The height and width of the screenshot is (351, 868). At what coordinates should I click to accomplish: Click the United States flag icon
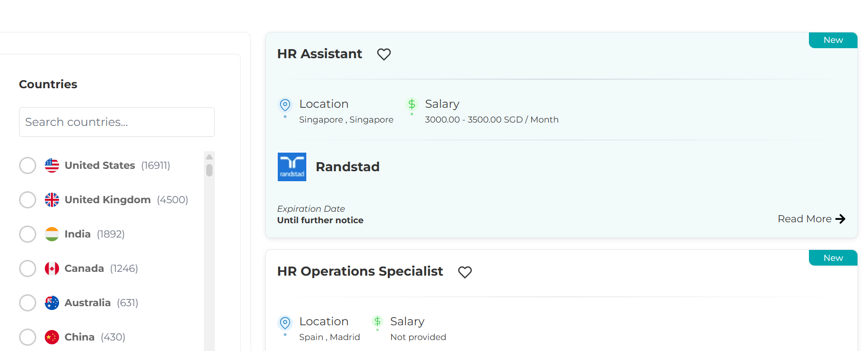point(52,165)
